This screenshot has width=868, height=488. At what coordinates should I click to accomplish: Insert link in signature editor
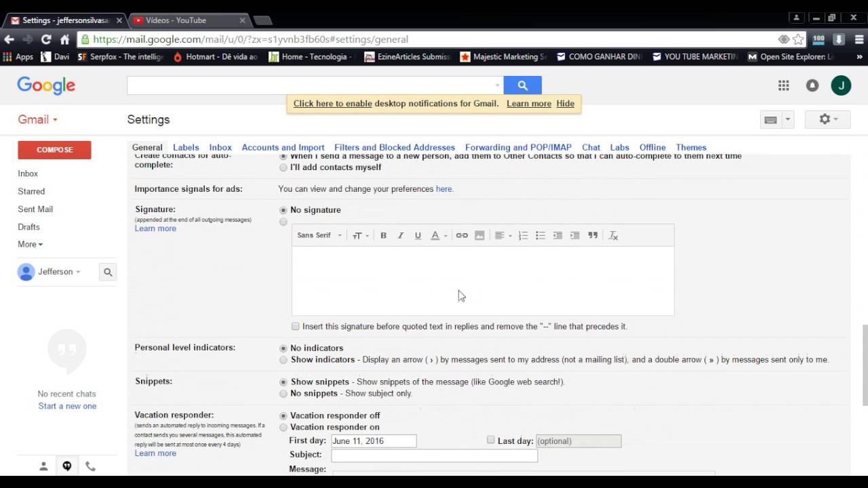click(x=462, y=235)
